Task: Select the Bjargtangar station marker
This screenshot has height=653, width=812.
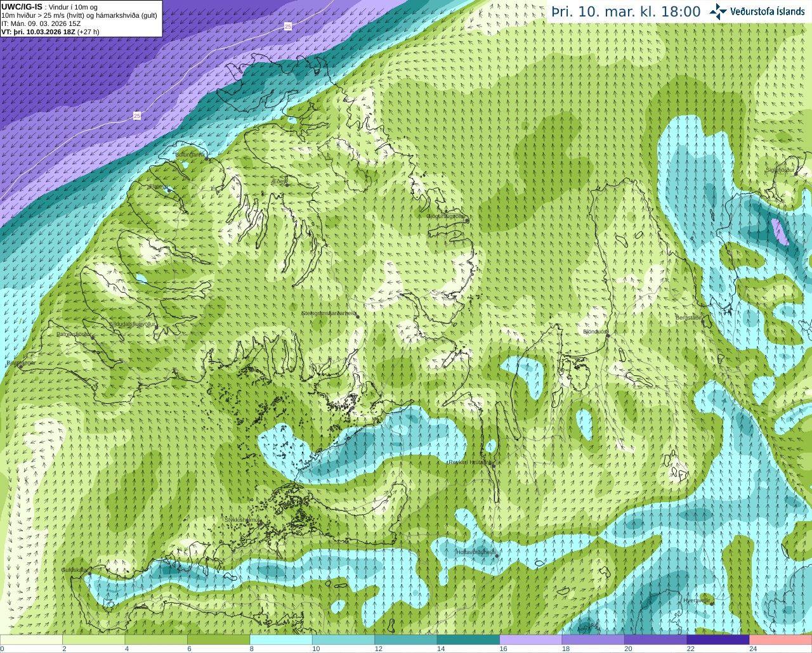Action: 21,366
